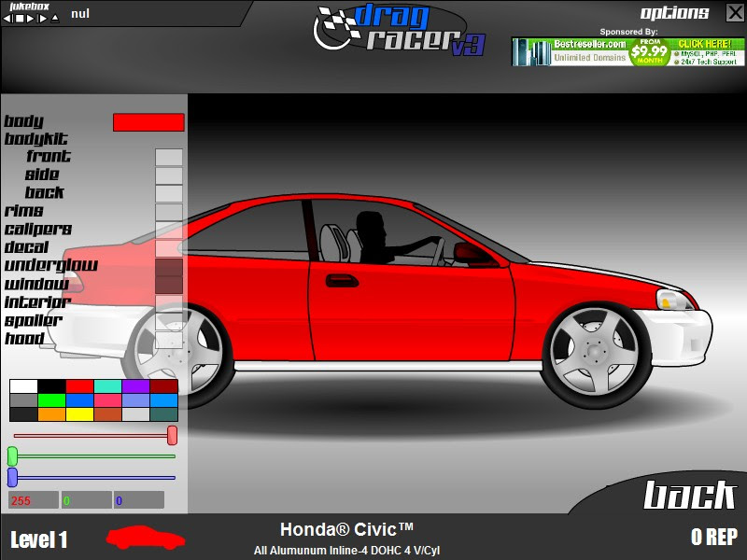The image size is (747, 560).
Task: Click the red value field showing 255
Action: coord(34,500)
